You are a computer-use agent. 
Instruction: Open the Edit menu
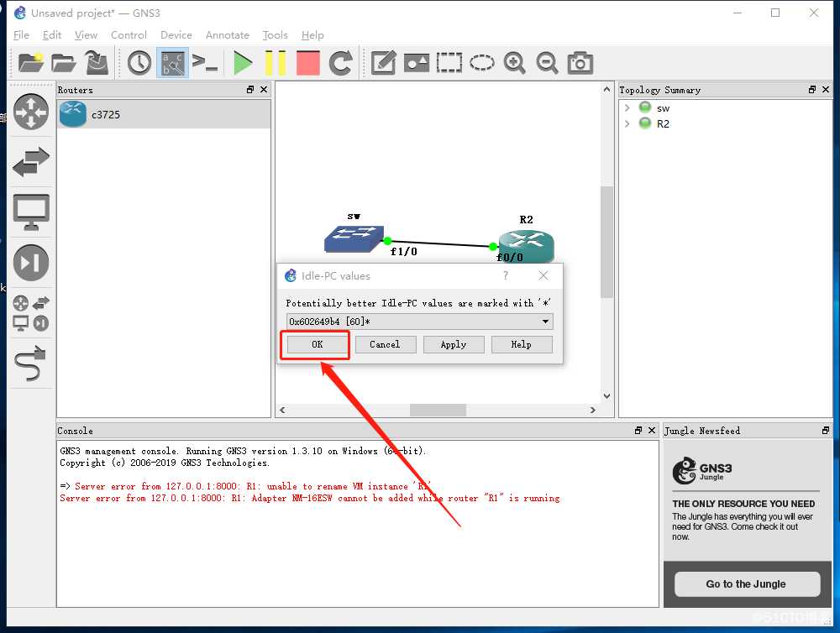52,34
